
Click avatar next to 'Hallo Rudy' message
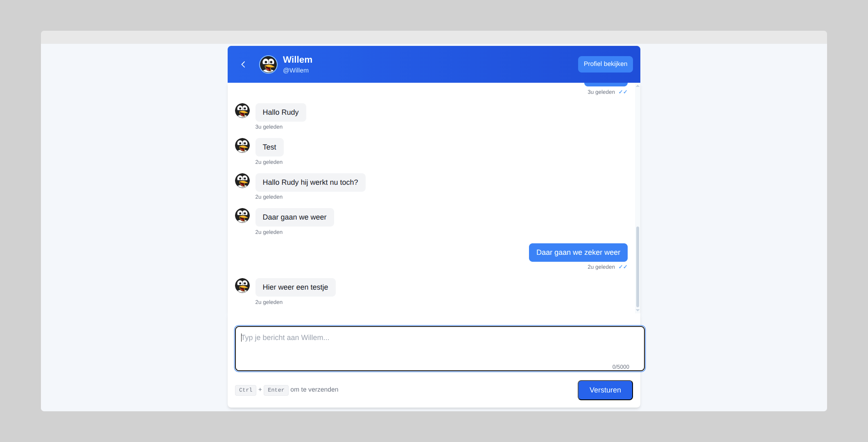coord(242,111)
